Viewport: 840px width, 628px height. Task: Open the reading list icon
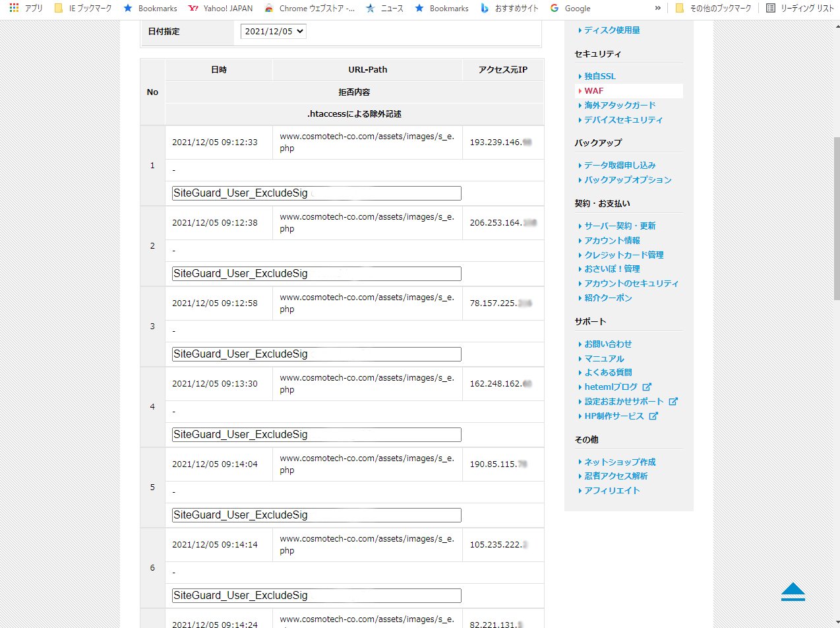click(771, 9)
